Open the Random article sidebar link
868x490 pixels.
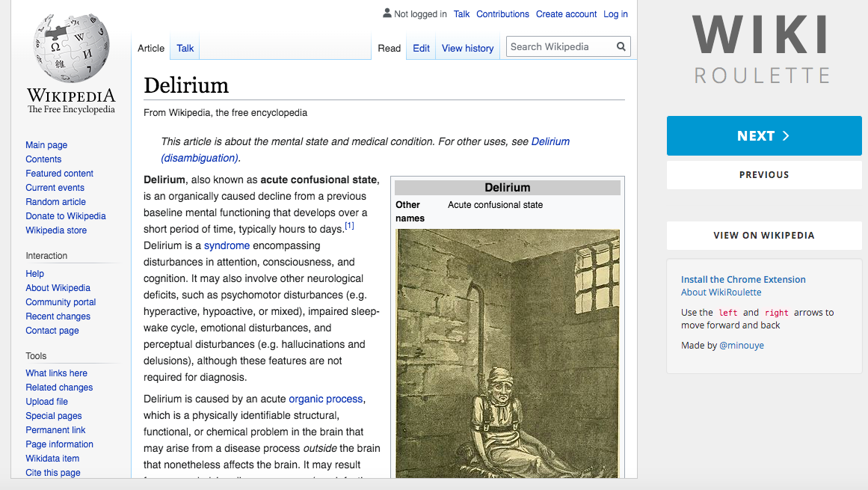click(55, 202)
